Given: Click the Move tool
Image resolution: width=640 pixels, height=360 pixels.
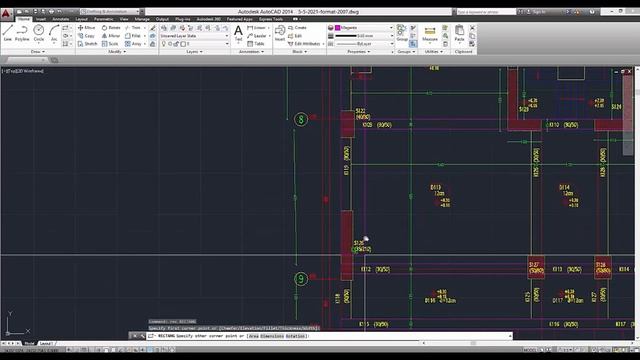Looking at the screenshot, I should pyautogui.click(x=86, y=28).
